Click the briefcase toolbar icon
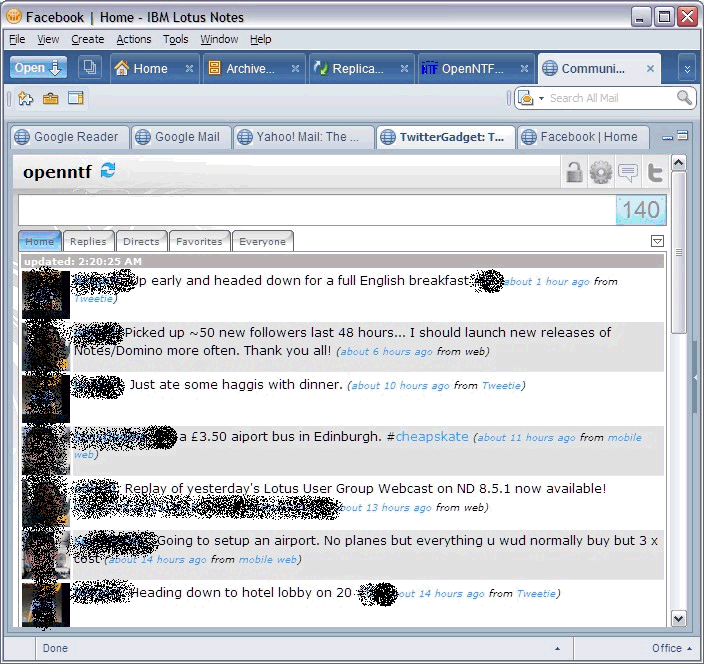This screenshot has height=664, width=704. 51,98
